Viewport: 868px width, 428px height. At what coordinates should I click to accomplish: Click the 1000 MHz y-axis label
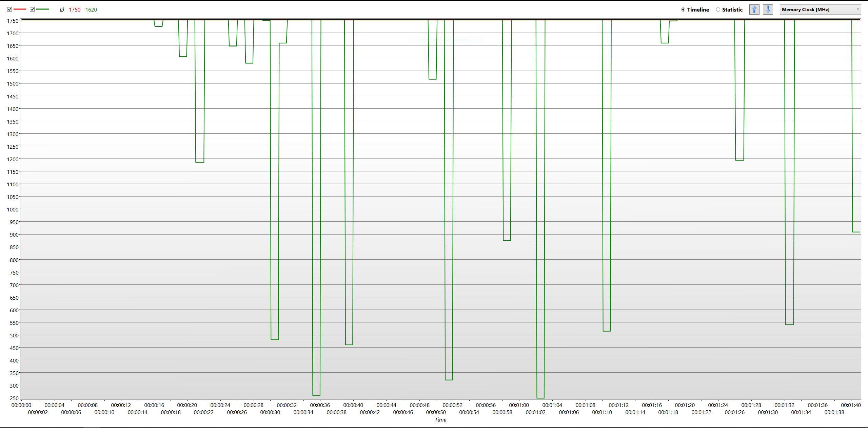point(13,209)
